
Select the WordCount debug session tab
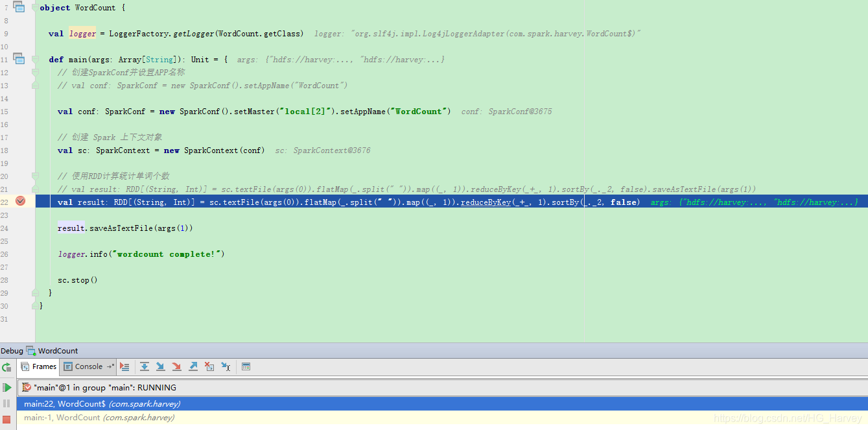pyautogui.click(x=52, y=351)
